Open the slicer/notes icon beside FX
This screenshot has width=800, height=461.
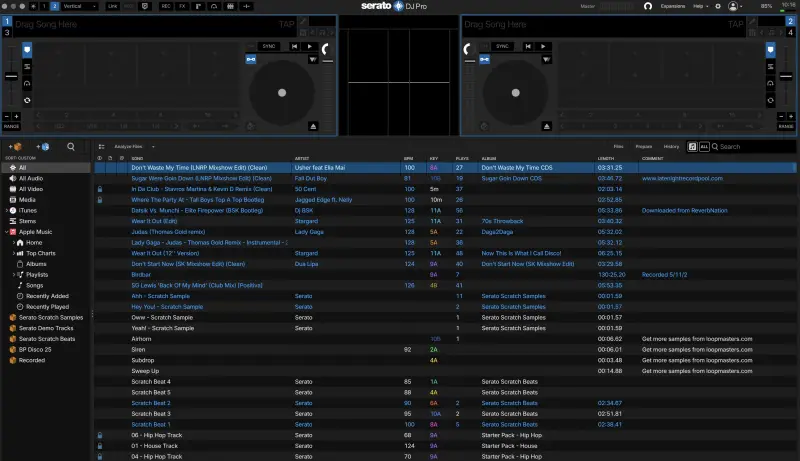point(198,6)
